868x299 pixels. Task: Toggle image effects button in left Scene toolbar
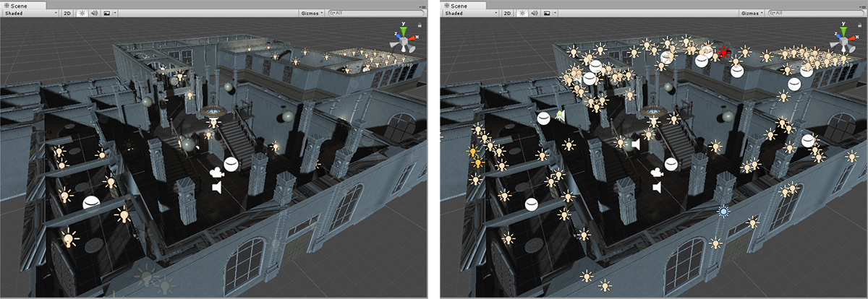(106, 13)
